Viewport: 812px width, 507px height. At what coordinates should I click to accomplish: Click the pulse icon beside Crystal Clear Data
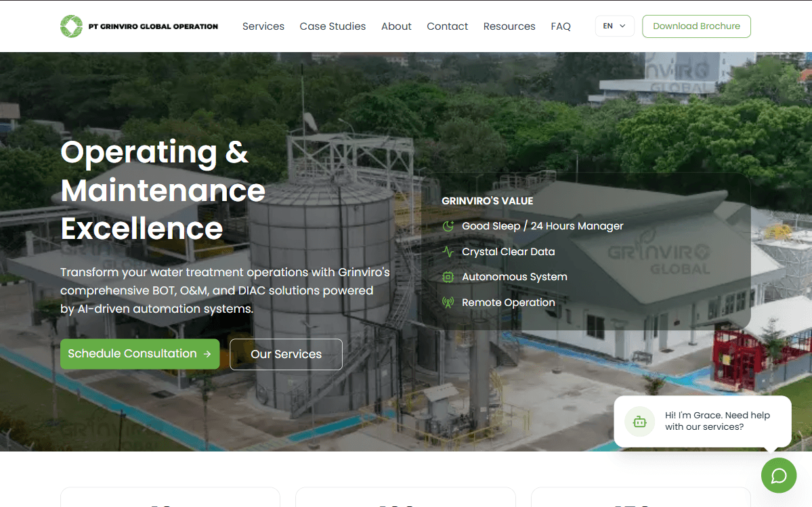pos(448,252)
